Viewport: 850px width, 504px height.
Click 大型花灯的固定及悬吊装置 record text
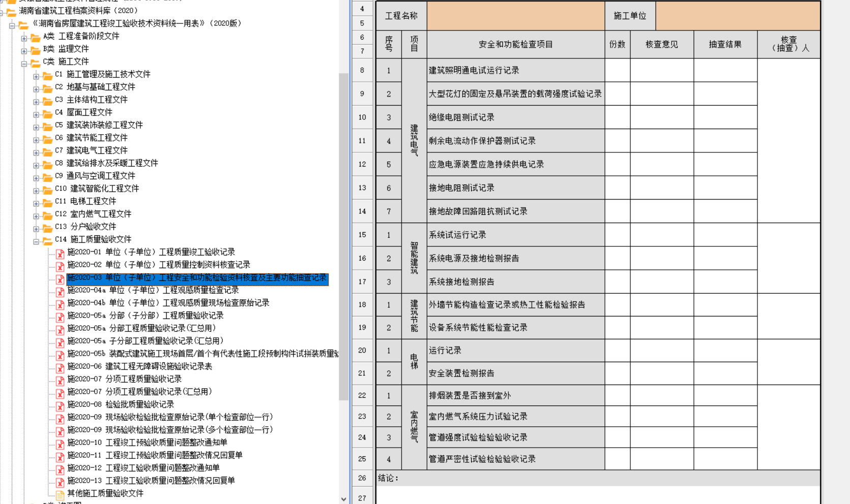(515, 94)
